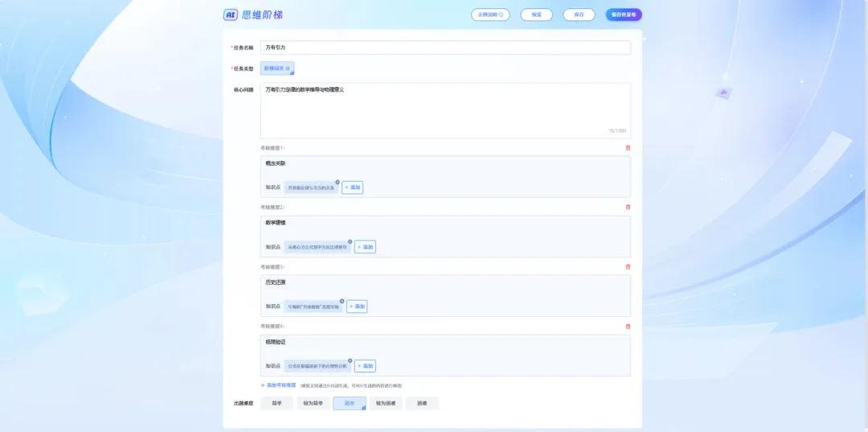
Task: Click the 考核维度3 label
Action: 272,267
